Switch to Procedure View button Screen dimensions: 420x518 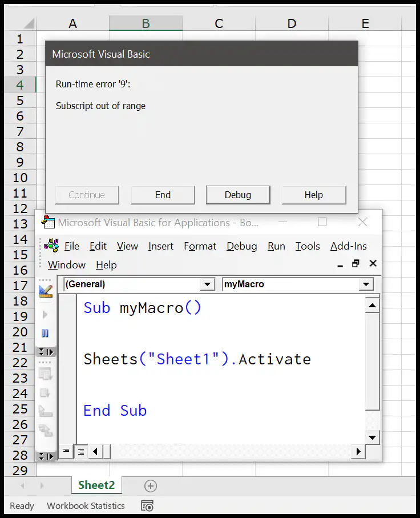coord(66,451)
